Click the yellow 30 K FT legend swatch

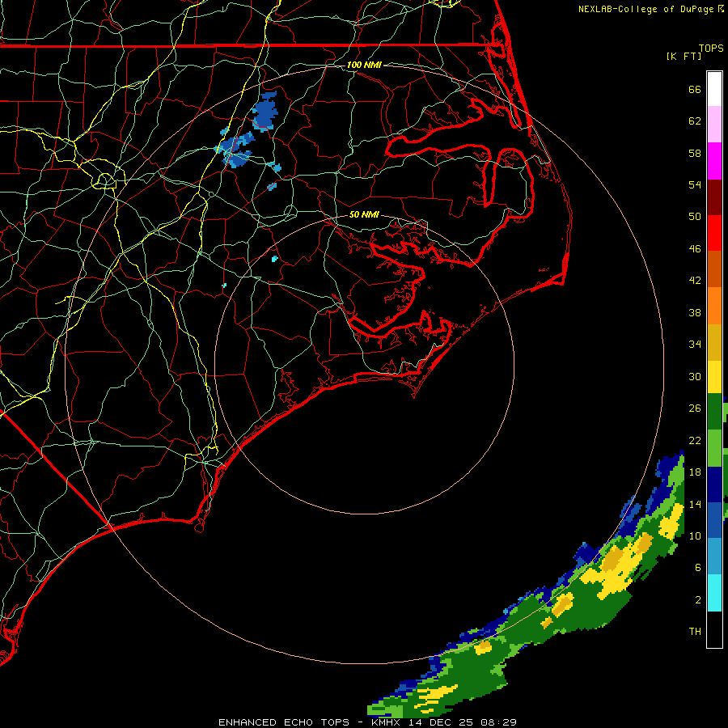click(714, 376)
